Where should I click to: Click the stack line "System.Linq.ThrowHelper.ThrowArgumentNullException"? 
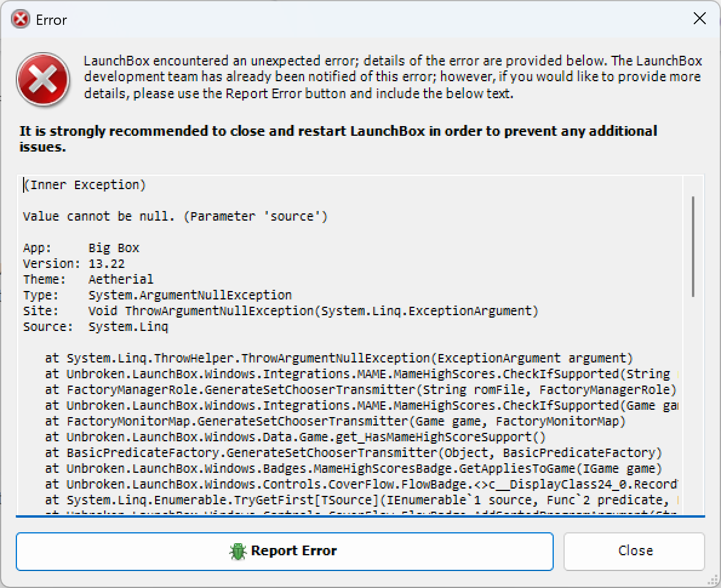tap(339, 358)
